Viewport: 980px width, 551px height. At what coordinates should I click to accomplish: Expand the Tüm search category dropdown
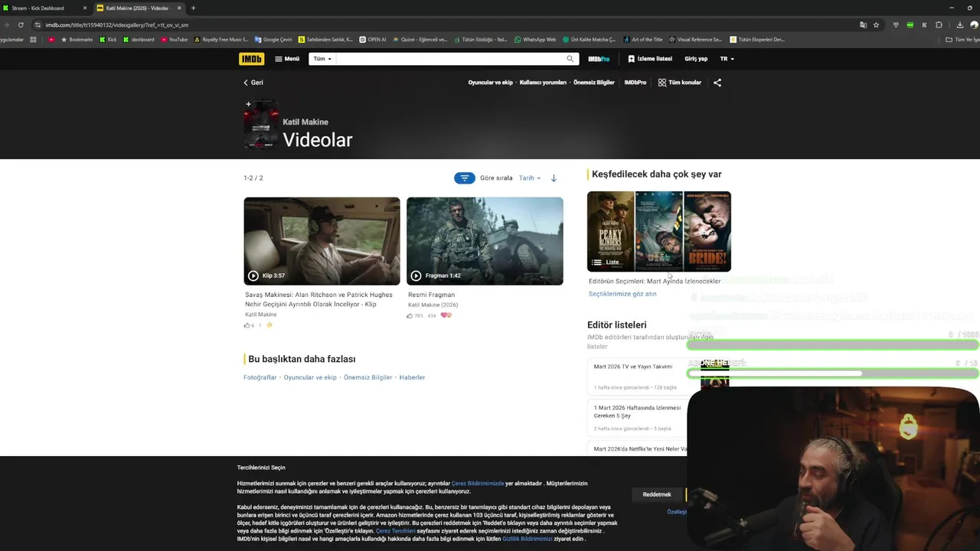[322, 59]
